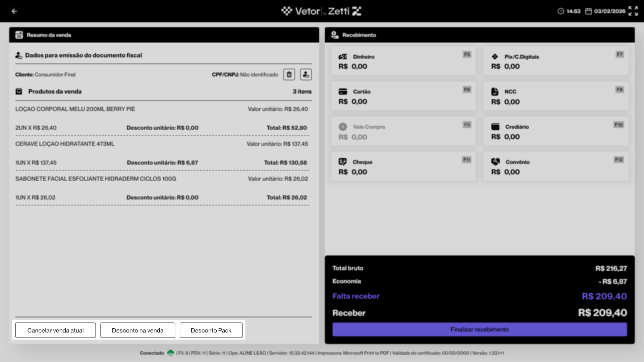Click the Vetor Zetti logo

click(x=321, y=11)
